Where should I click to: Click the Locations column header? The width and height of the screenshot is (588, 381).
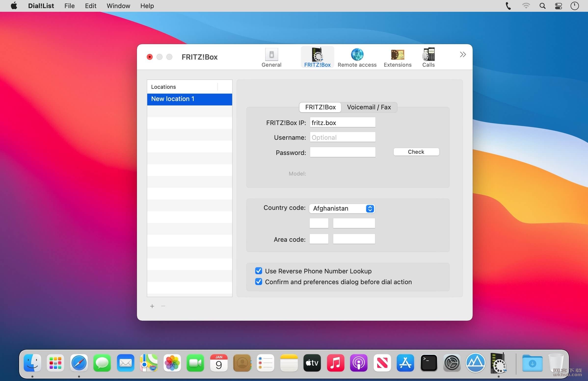point(182,87)
